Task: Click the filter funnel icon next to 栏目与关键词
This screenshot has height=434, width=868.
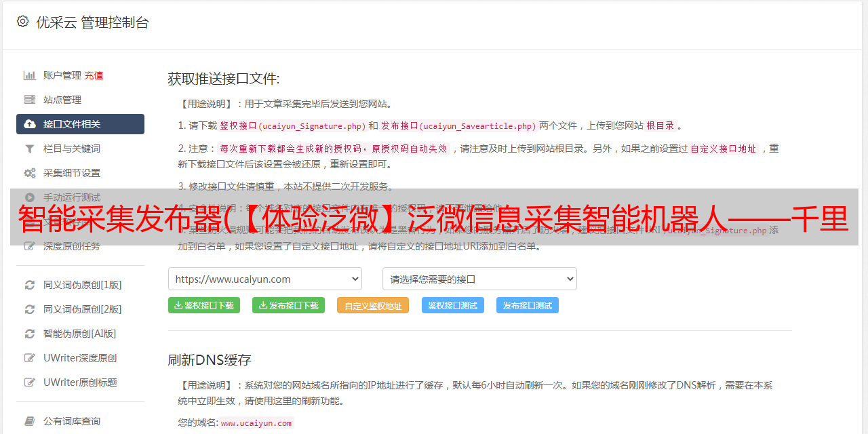Action: [30, 149]
